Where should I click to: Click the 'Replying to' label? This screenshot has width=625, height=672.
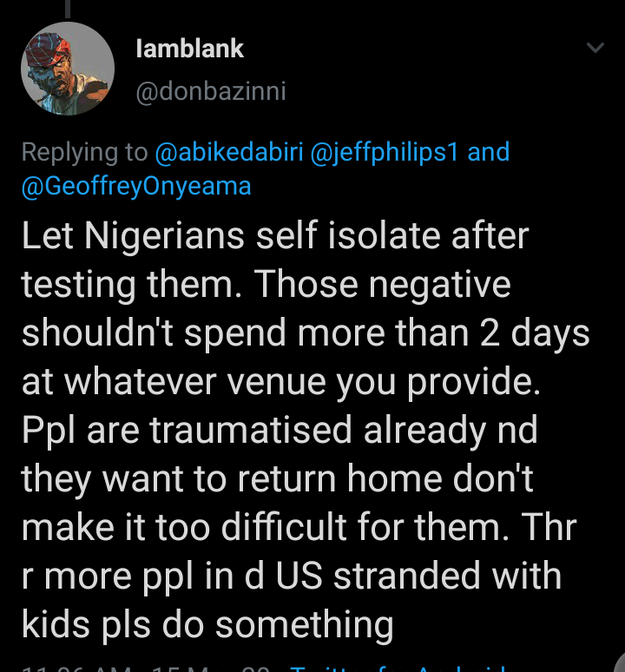[84, 153]
